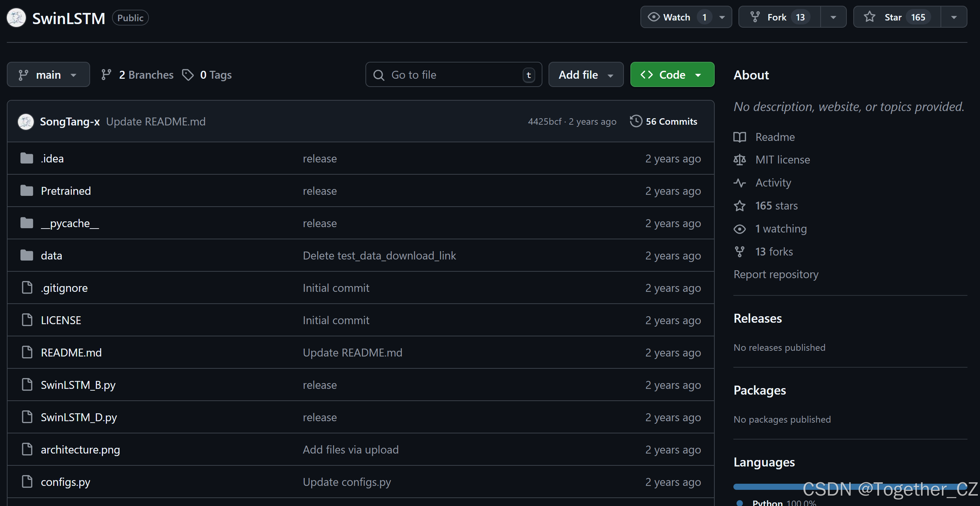This screenshot has height=506, width=980.
Task: Click the Activity pulse icon
Action: 739,183
